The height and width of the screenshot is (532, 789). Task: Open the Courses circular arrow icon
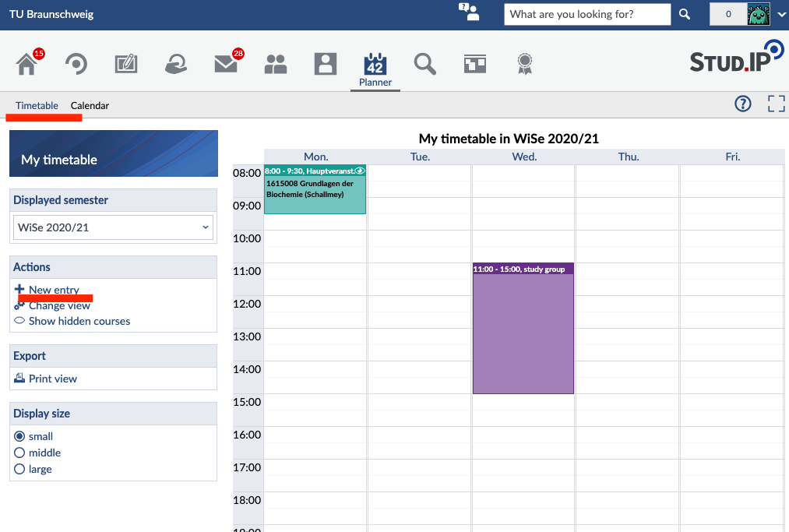coord(76,64)
